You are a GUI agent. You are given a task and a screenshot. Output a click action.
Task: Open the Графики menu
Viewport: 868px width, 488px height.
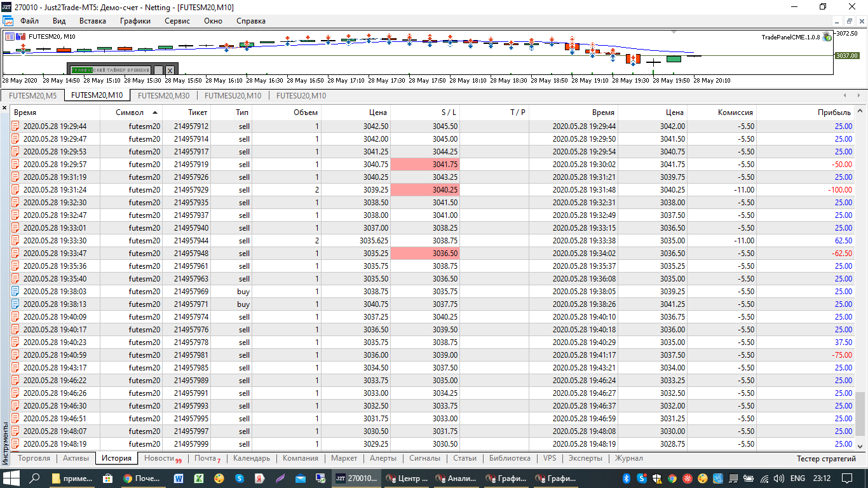tap(135, 21)
